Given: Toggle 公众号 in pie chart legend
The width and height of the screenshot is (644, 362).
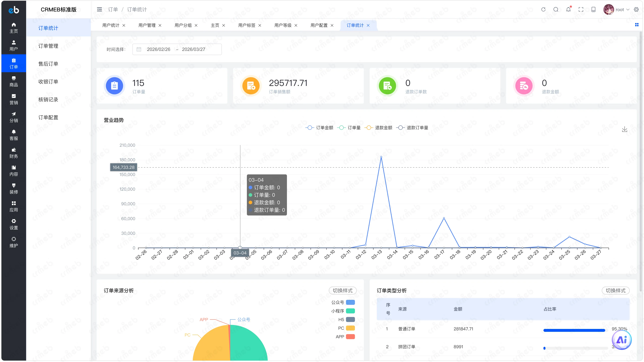Looking at the screenshot, I should coord(343,302).
